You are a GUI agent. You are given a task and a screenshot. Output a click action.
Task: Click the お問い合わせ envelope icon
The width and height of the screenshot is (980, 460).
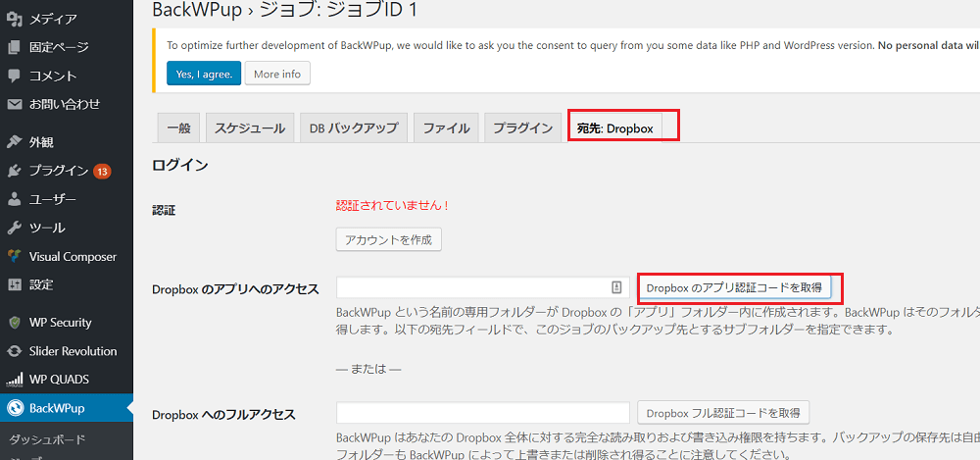(x=14, y=104)
